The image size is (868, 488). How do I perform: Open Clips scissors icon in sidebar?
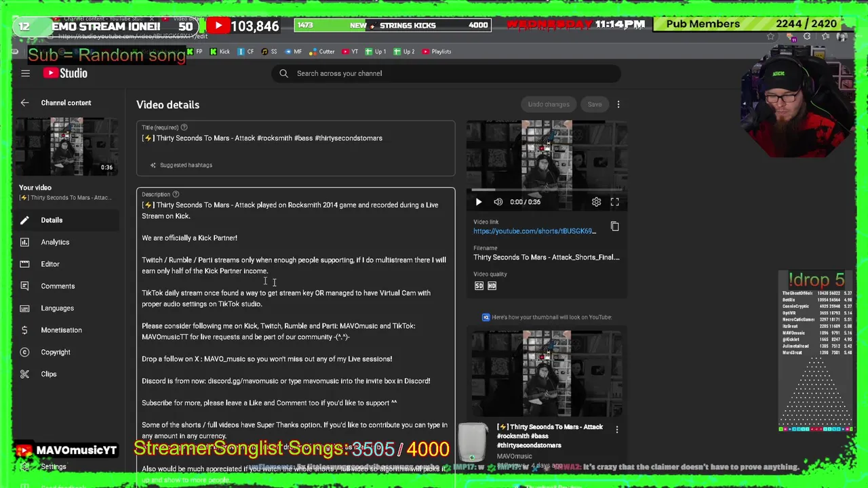[x=24, y=374]
